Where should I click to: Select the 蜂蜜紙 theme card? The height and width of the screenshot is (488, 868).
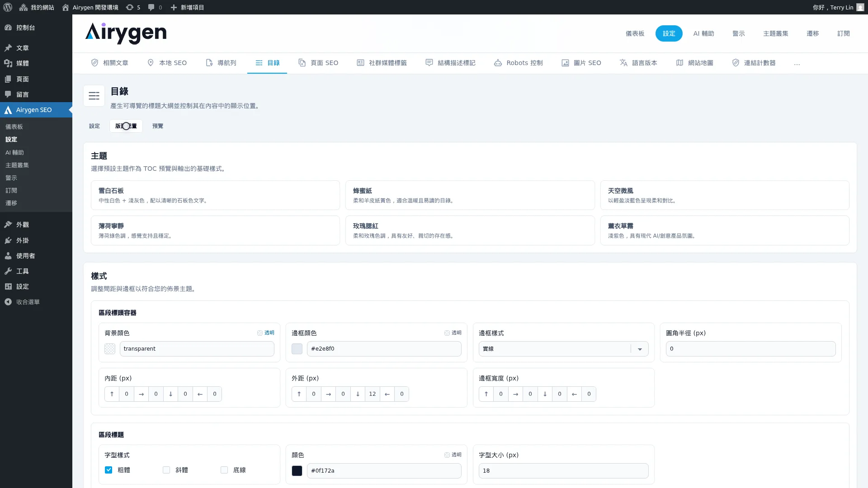coord(470,195)
